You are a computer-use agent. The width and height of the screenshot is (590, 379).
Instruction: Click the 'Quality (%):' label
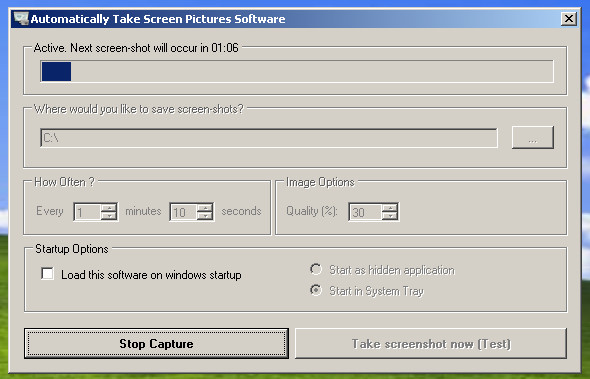312,211
